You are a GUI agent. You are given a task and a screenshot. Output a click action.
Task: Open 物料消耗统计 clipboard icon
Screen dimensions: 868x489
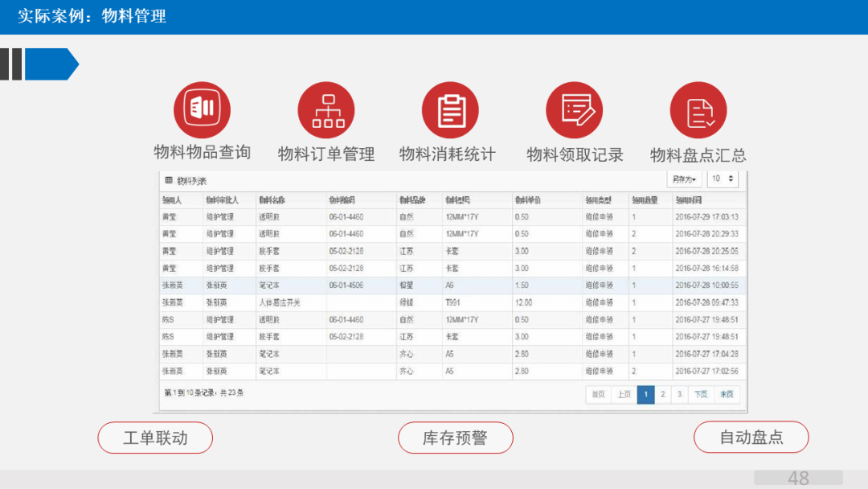[x=450, y=109]
